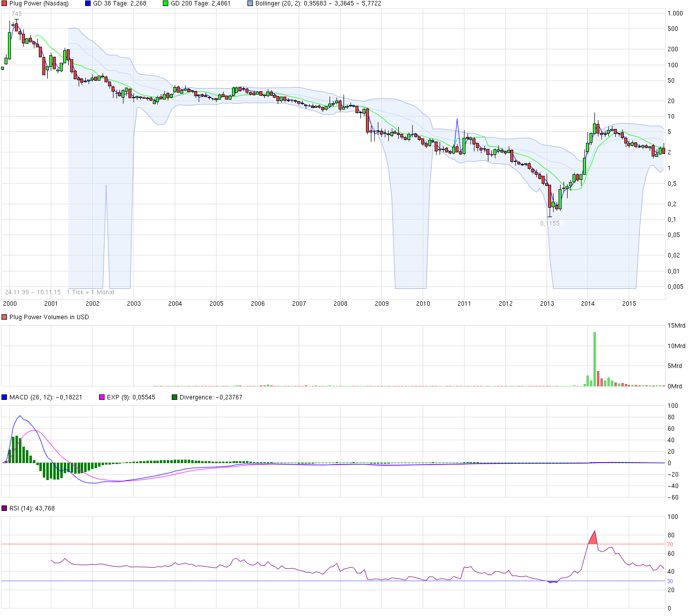Click the '745' all-time high price label
This screenshot has width=694, height=616.
tap(16, 14)
